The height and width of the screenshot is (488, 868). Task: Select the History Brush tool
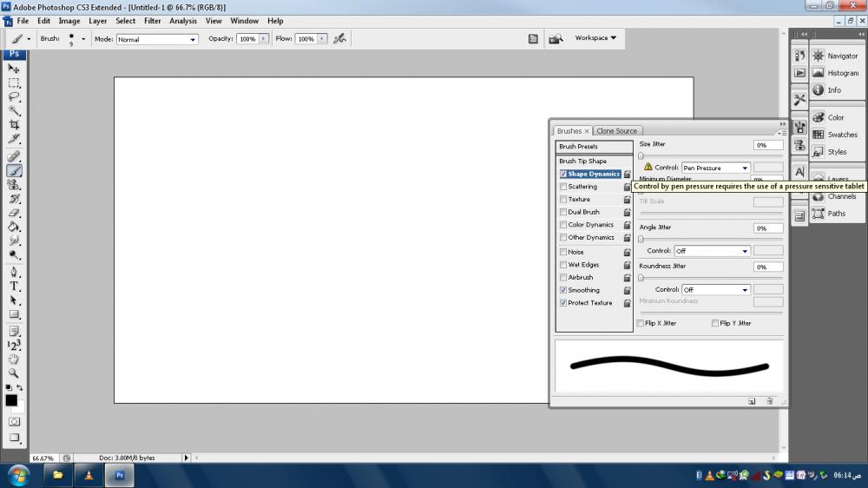click(14, 198)
